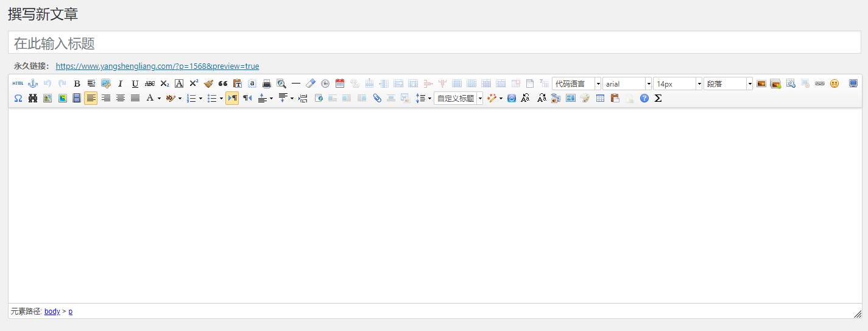Insert the current time (clock icon)
868x331 pixels.
click(x=325, y=84)
